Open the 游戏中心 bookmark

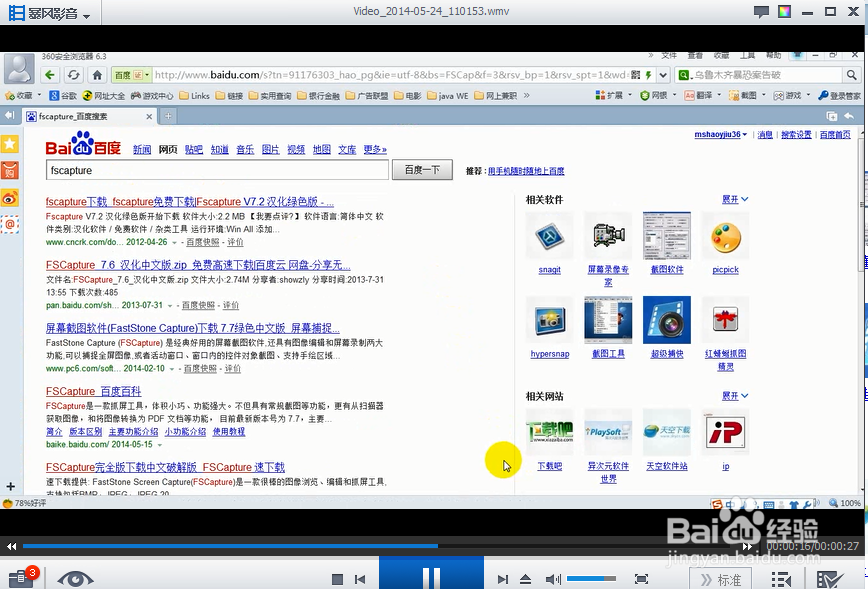(x=152, y=96)
